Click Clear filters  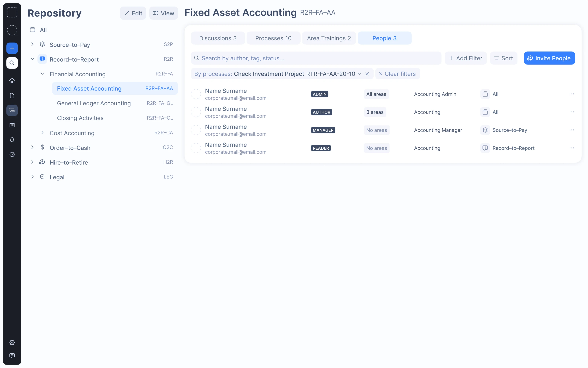point(397,74)
